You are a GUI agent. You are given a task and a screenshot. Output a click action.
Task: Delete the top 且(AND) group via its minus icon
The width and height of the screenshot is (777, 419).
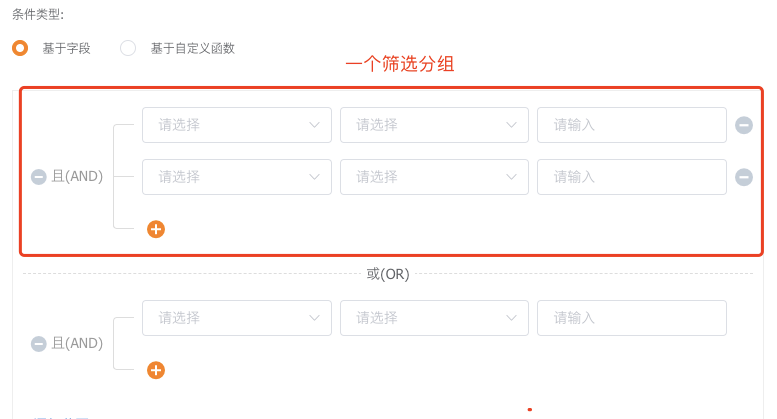(39, 177)
